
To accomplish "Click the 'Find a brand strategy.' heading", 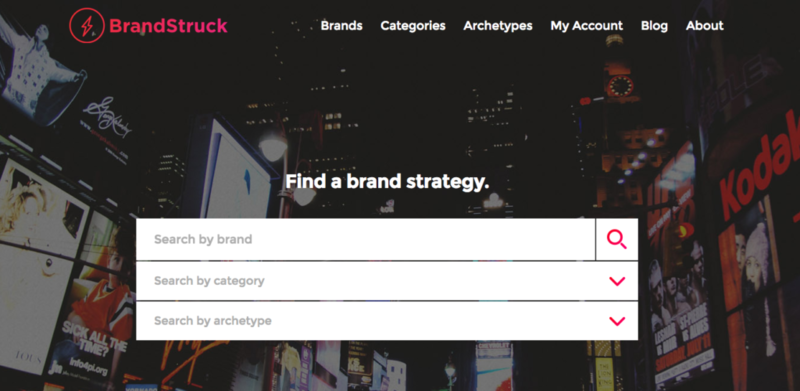I will (387, 182).
